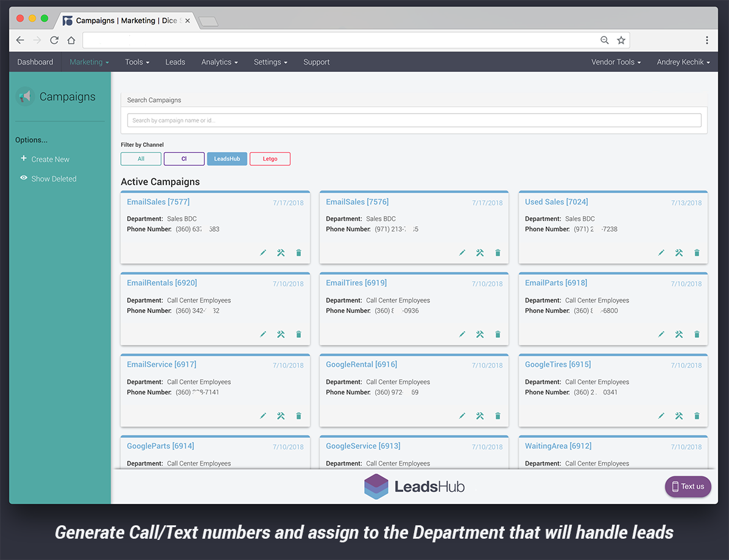Edit the EmailTires [6919] campaign
Viewport: 729px width, 560px height.
coord(462,334)
